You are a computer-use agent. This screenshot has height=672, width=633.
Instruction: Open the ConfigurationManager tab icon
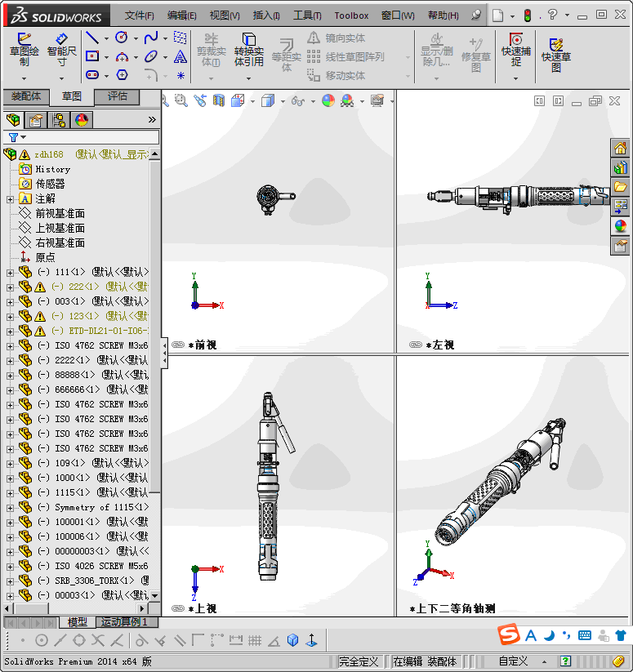(59, 120)
